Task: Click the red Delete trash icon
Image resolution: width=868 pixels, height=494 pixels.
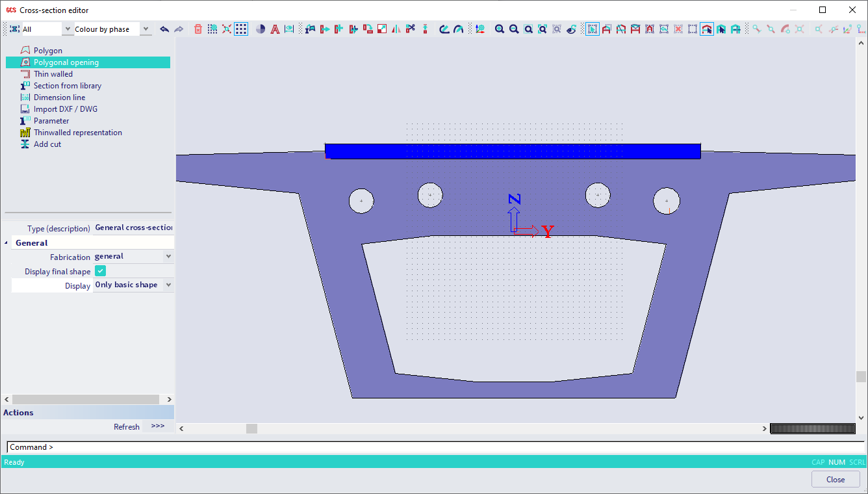Action: coord(198,29)
